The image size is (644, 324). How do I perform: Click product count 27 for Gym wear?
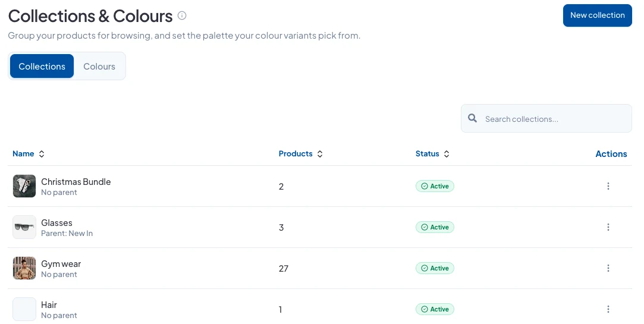pos(284,269)
